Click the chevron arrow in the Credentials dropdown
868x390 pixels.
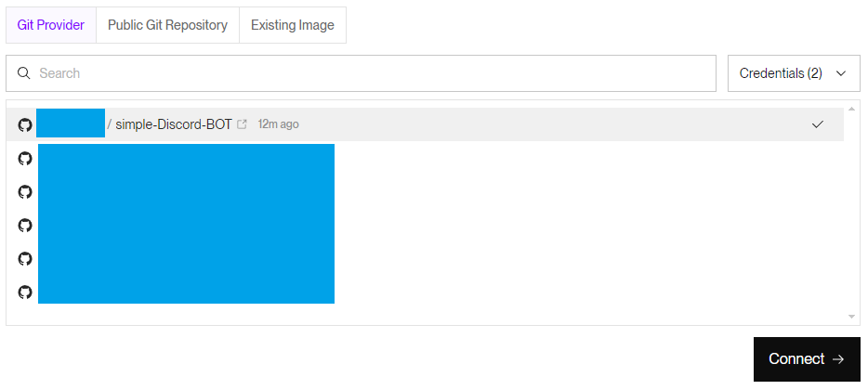[841, 73]
